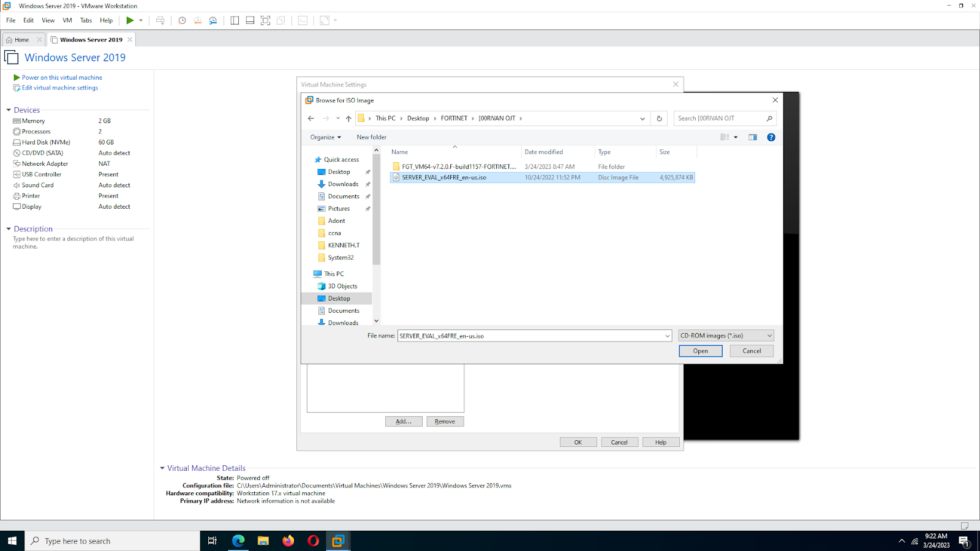The image size is (980, 551).
Task: Click FORTINET in the address breadcrumb
Action: [x=454, y=119]
